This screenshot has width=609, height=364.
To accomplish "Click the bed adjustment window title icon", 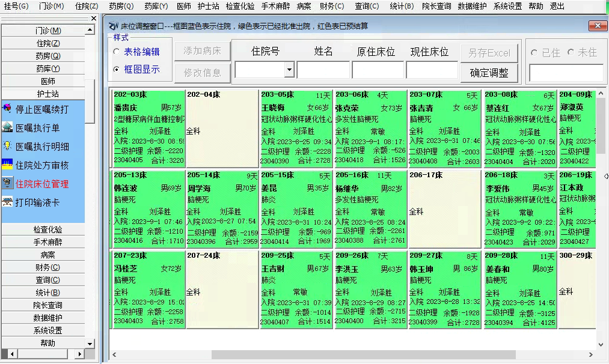I will pos(114,26).
